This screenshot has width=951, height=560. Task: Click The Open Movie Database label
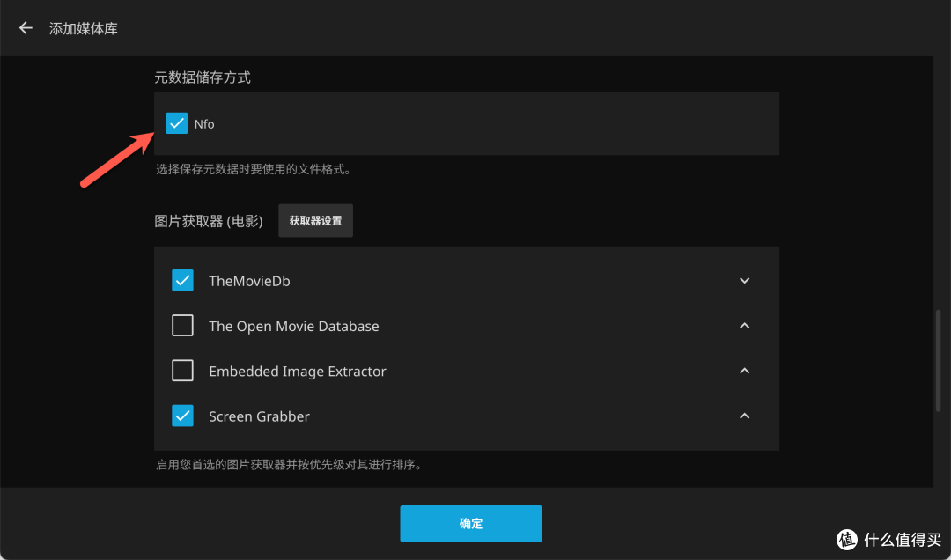(x=293, y=326)
